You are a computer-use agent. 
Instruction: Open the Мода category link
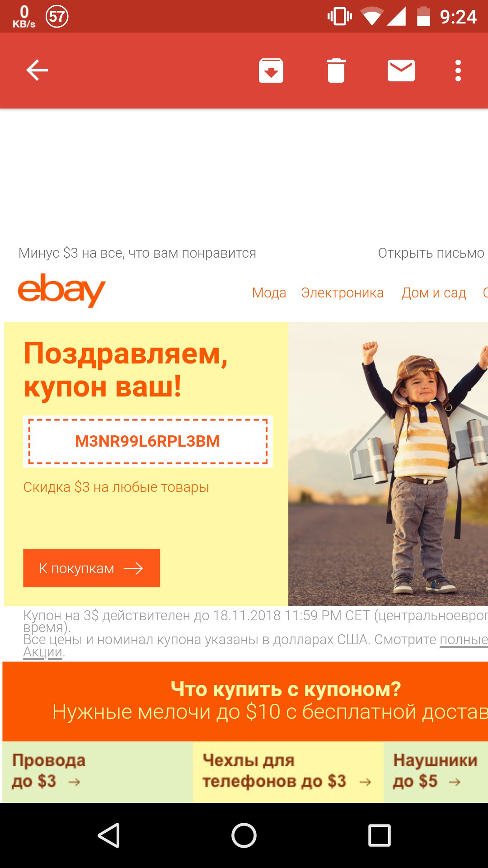[x=269, y=293]
